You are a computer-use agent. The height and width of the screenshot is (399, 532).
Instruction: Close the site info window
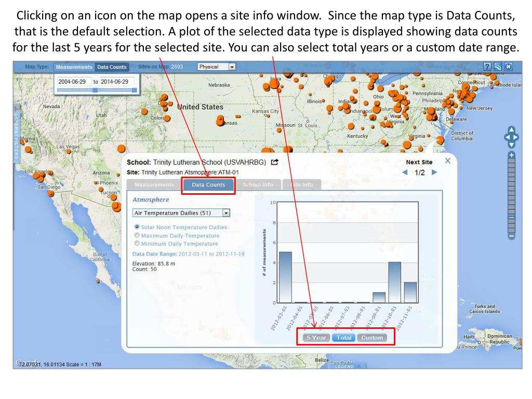point(448,161)
